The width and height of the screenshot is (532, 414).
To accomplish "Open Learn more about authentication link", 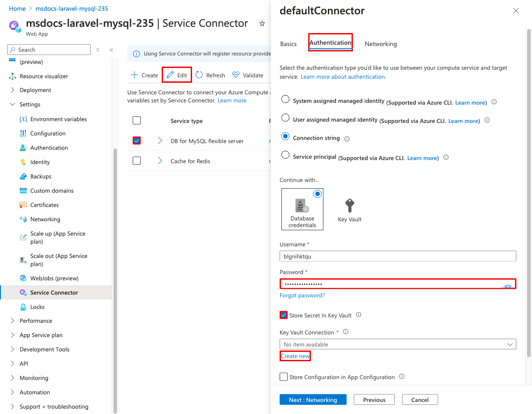I will point(343,77).
